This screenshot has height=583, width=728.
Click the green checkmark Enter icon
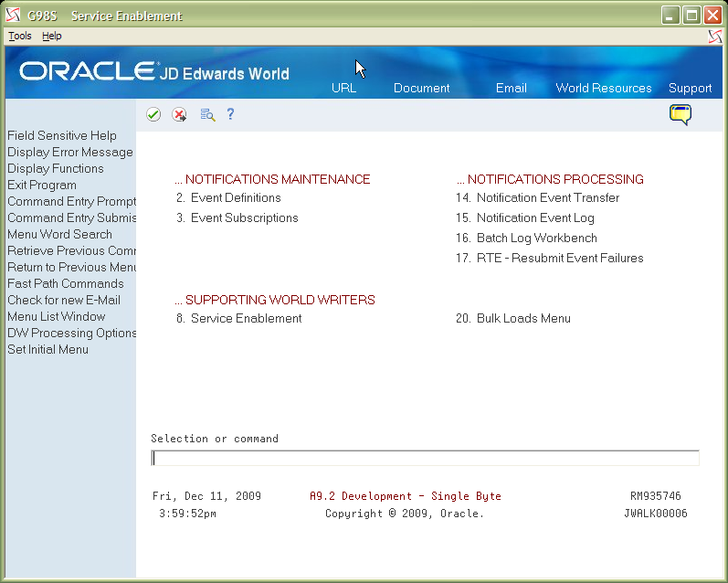click(x=153, y=114)
